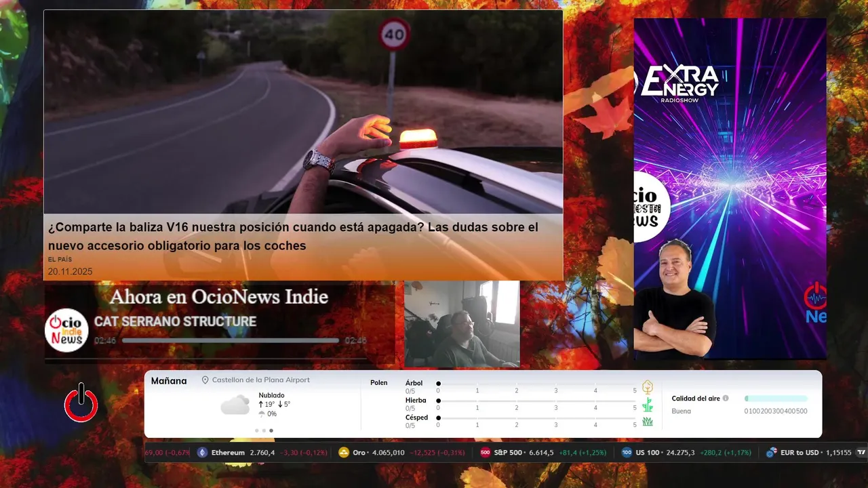The width and height of the screenshot is (868, 488).
Task: Click the Oro change −12,525 (−0,31%)
Action: point(437,453)
